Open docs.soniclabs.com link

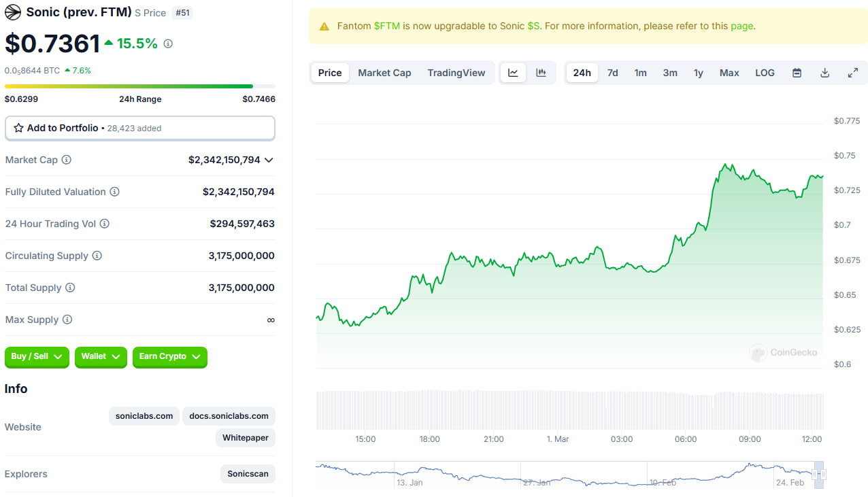(x=229, y=416)
